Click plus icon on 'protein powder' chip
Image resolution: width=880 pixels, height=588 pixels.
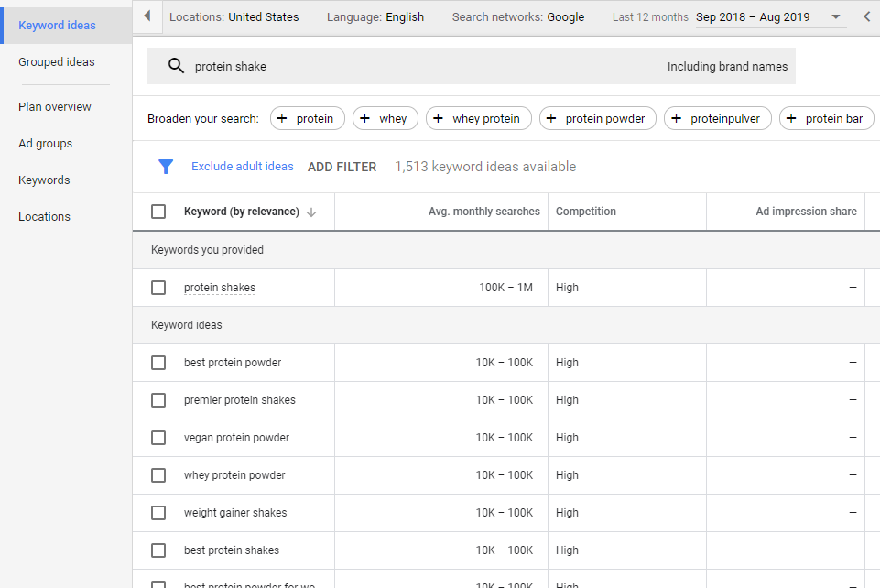click(x=552, y=119)
